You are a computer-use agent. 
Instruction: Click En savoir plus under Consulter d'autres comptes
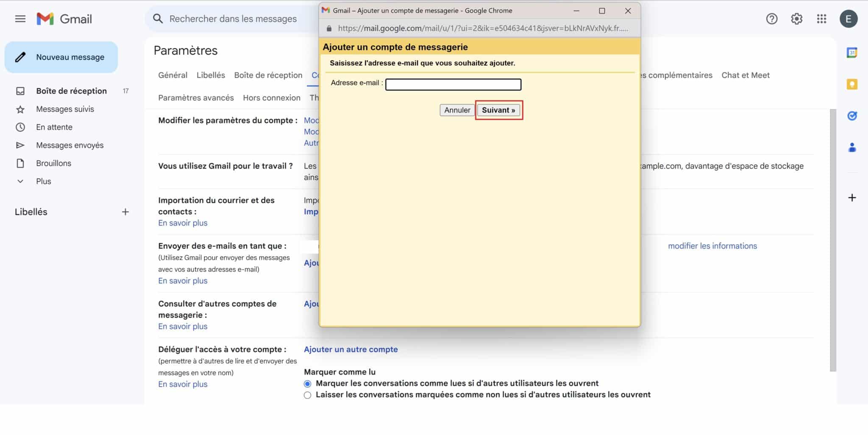click(183, 327)
